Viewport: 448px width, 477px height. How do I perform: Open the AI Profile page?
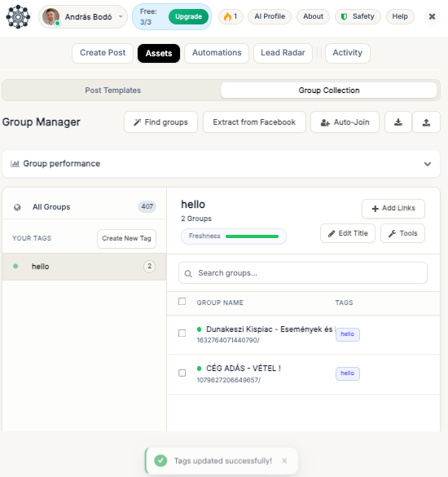click(270, 16)
